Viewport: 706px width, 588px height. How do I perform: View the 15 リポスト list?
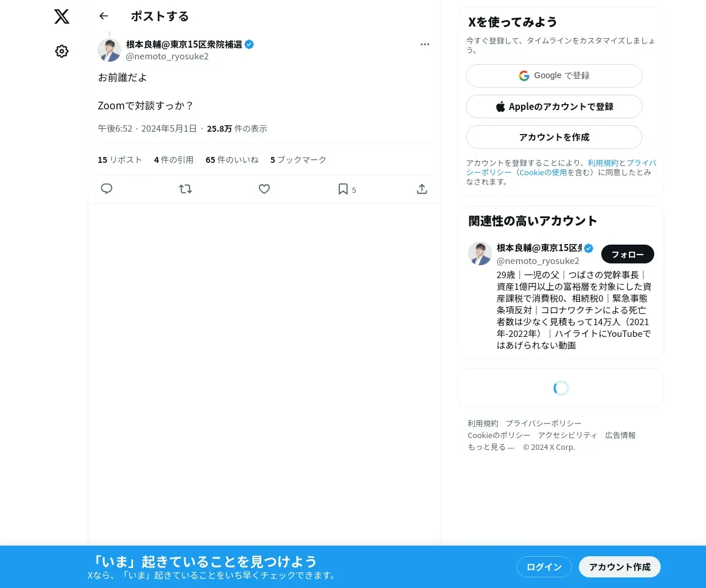[x=120, y=160]
